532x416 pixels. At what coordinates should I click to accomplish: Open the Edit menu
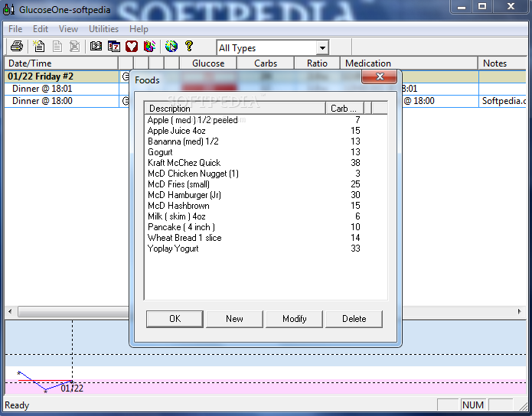tap(41, 29)
